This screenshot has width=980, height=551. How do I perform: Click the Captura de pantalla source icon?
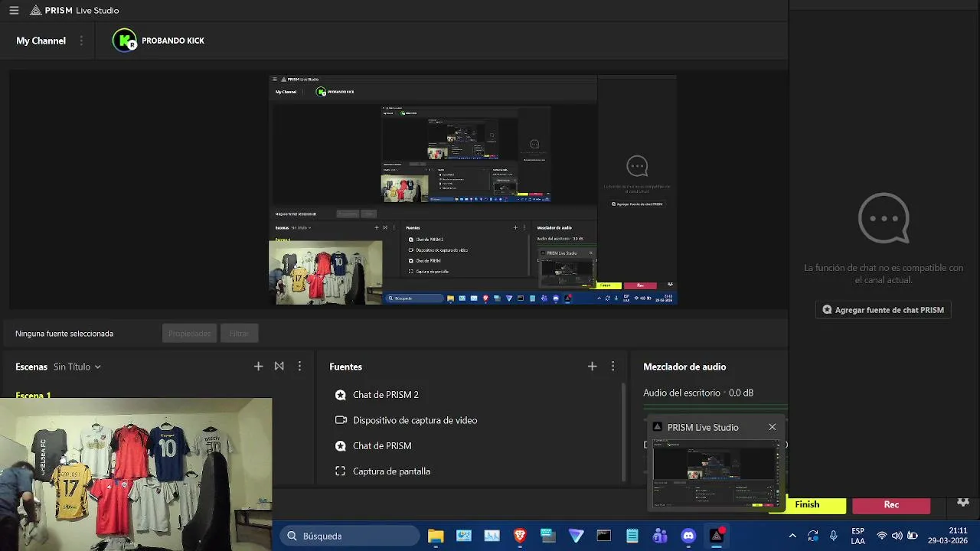[x=341, y=471]
